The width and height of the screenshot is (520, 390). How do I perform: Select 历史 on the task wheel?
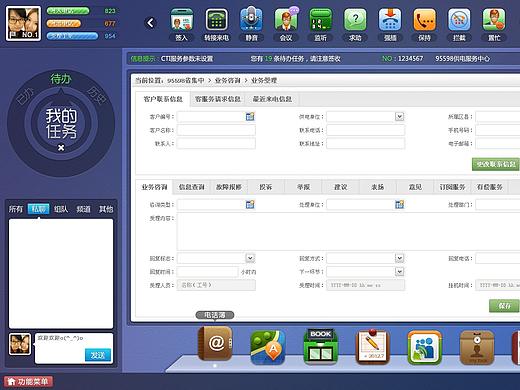[97, 96]
